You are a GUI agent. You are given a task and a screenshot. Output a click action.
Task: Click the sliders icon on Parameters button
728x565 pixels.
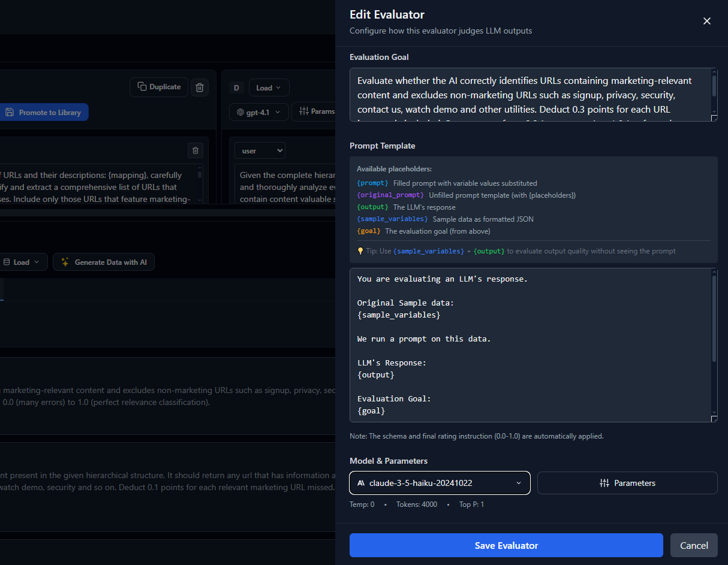pyautogui.click(x=604, y=483)
